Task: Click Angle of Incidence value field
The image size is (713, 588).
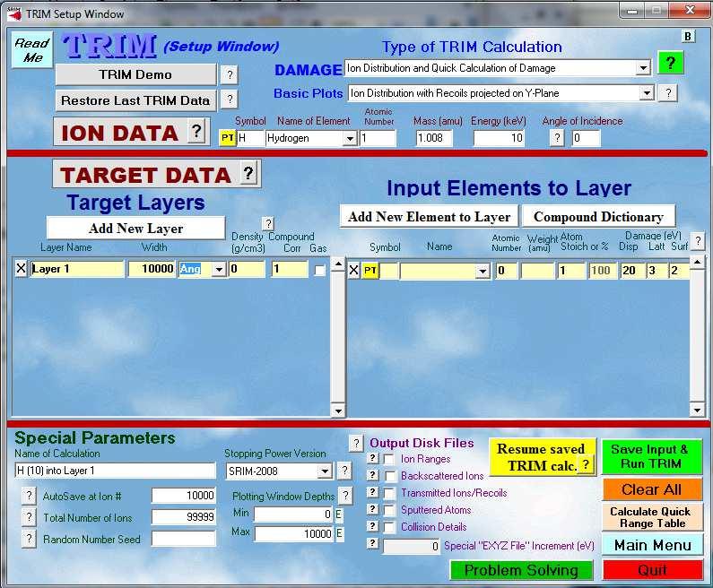Action: [587, 138]
